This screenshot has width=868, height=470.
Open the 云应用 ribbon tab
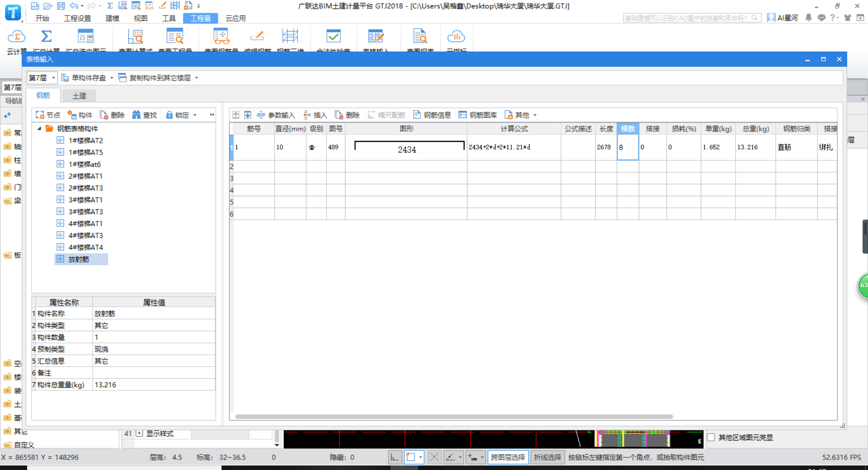pyautogui.click(x=236, y=18)
